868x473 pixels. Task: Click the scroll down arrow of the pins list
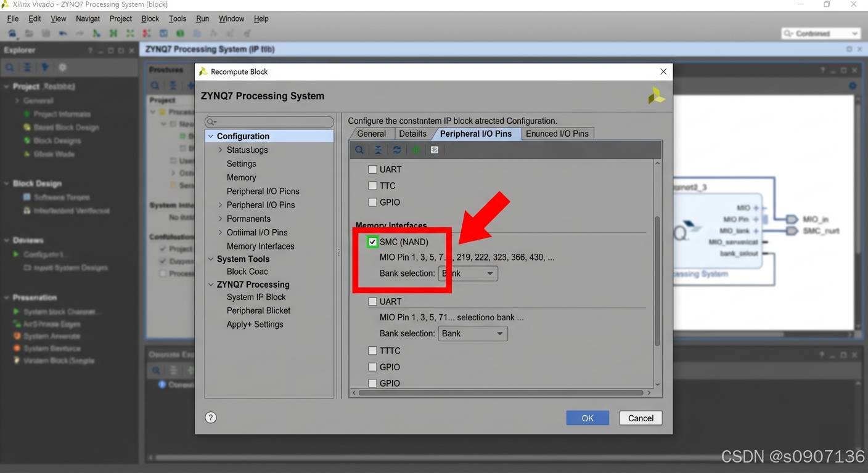click(x=657, y=384)
